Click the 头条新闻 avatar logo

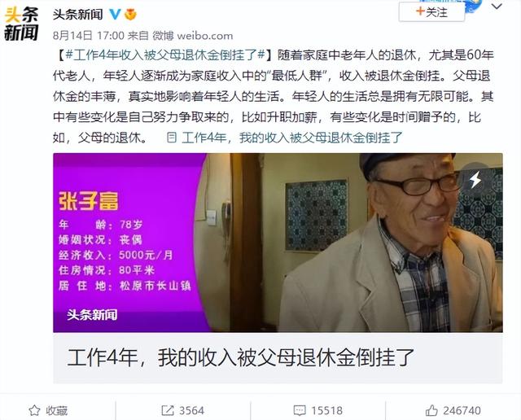(x=21, y=24)
